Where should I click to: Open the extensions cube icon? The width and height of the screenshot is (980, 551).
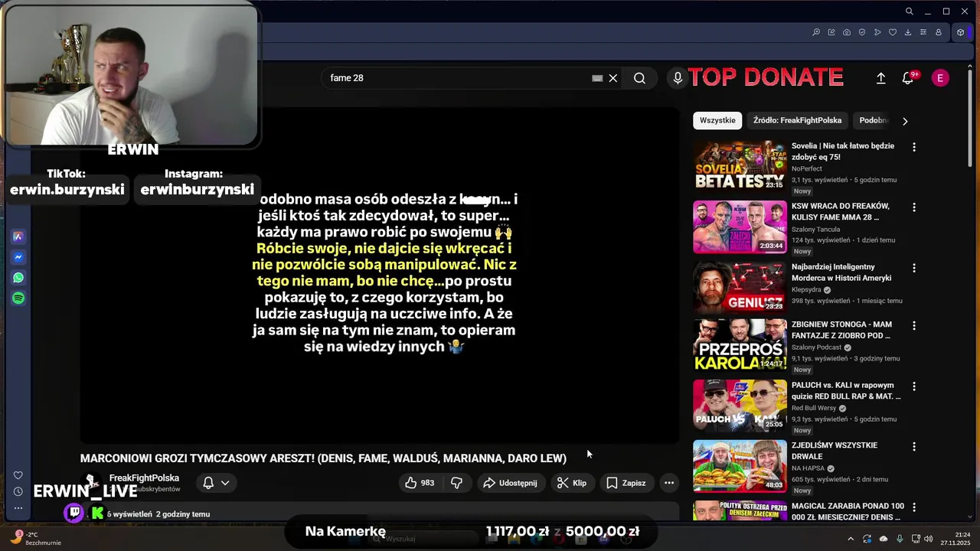click(x=961, y=32)
